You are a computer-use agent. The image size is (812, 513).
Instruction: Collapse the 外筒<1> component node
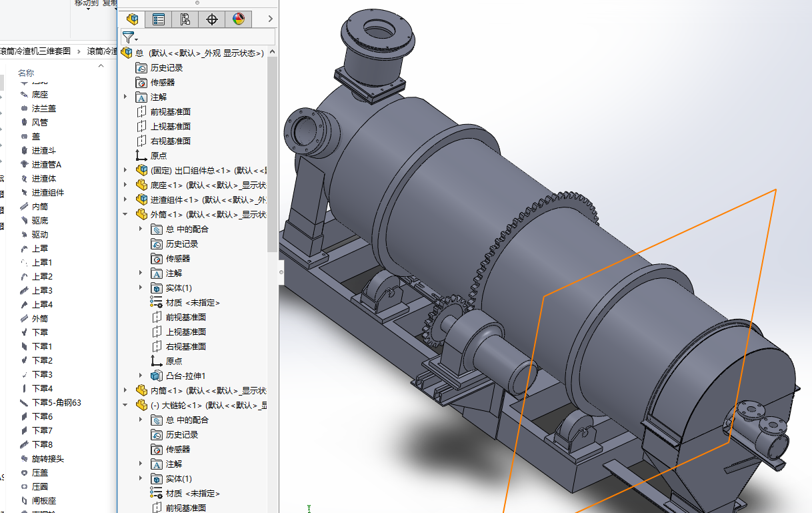coord(125,214)
